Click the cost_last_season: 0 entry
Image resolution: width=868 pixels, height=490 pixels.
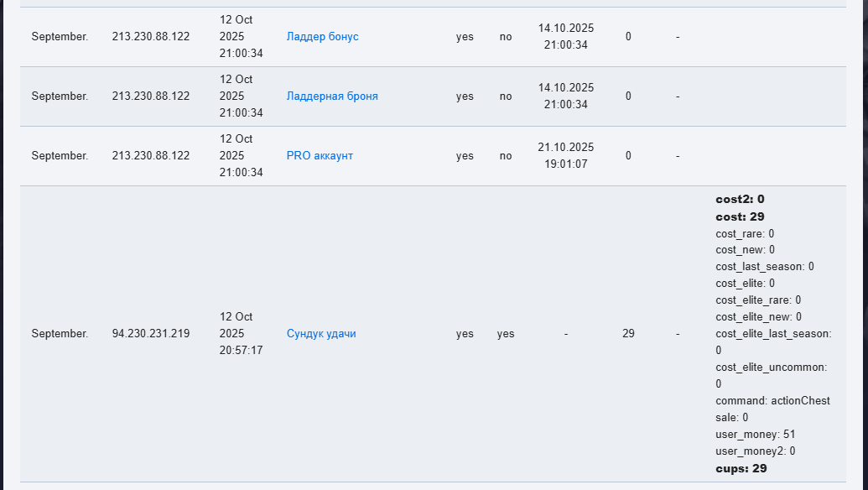[x=765, y=267]
